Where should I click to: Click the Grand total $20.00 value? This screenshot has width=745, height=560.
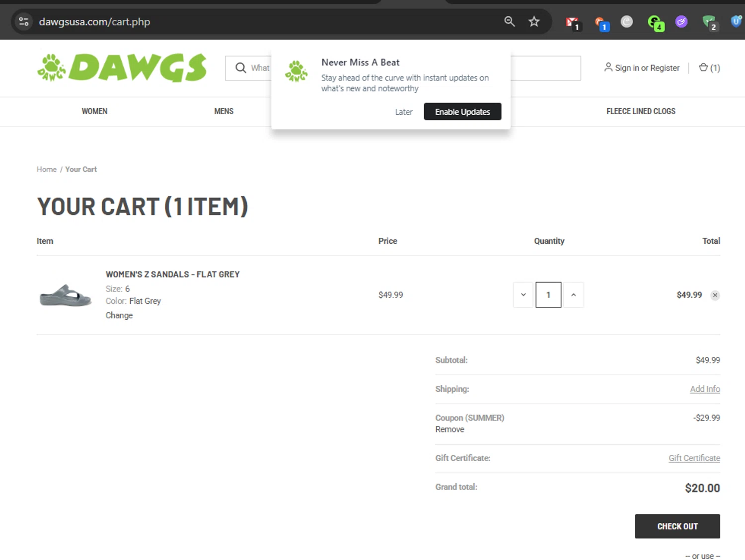[x=702, y=488]
